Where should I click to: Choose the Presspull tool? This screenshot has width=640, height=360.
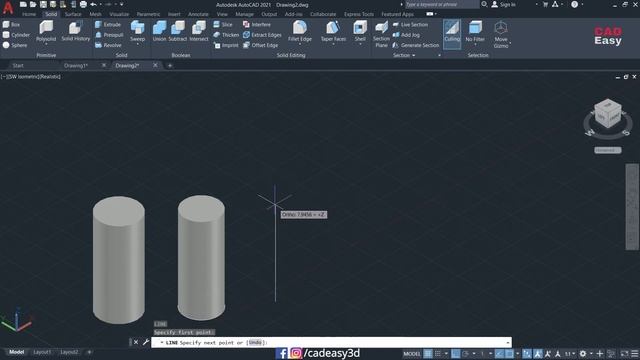[109, 35]
